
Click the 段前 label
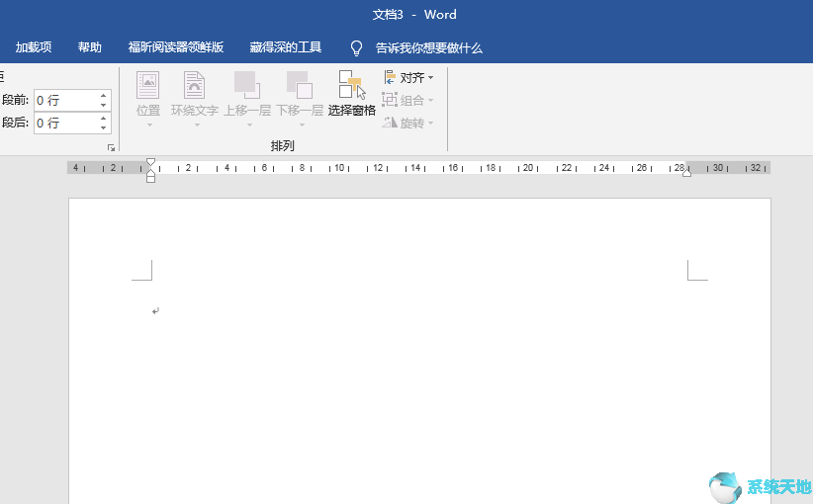[x=15, y=100]
